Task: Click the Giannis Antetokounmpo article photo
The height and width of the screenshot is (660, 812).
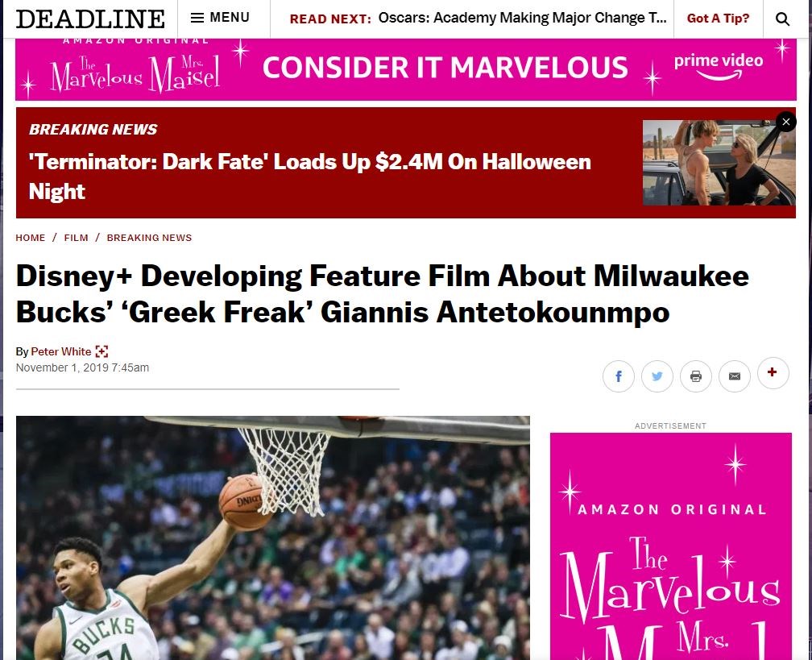Action: click(273, 538)
